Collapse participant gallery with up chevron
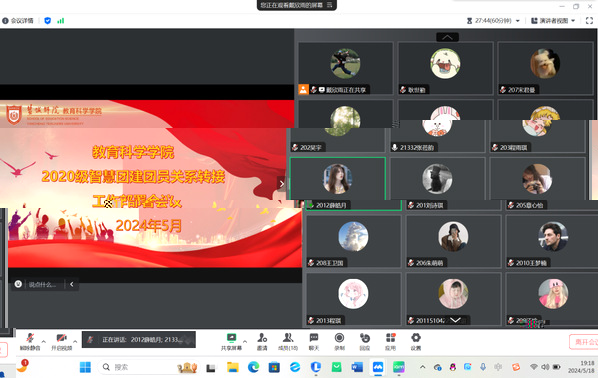The height and width of the screenshot is (378, 598). (447, 37)
